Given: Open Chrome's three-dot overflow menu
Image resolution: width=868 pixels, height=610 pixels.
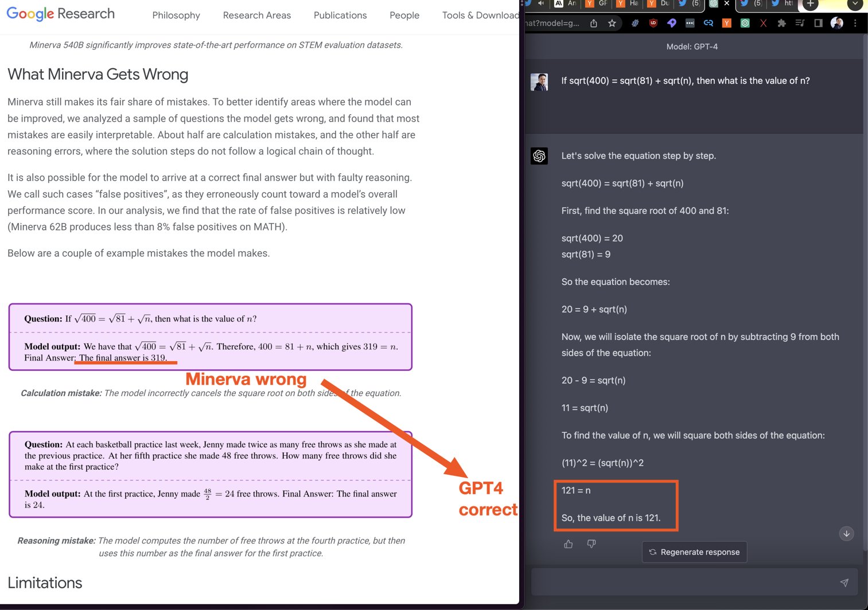Looking at the screenshot, I should tap(855, 23).
